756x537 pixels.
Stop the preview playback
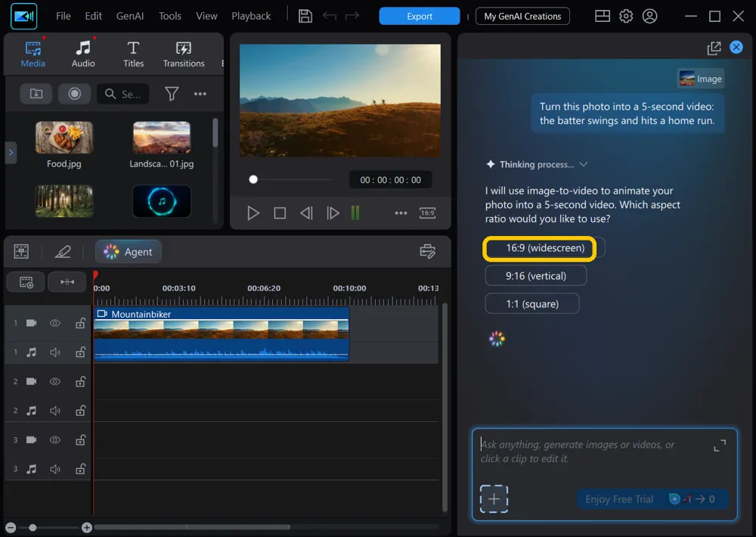click(280, 213)
